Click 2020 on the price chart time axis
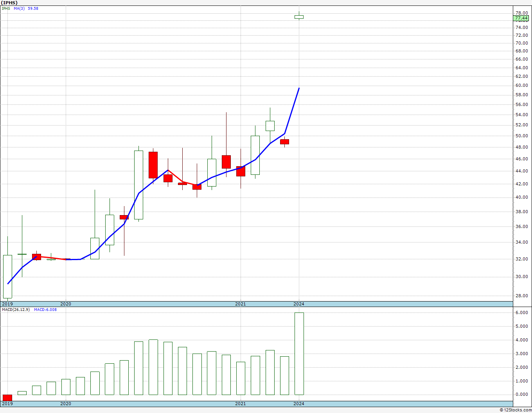 (66, 304)
